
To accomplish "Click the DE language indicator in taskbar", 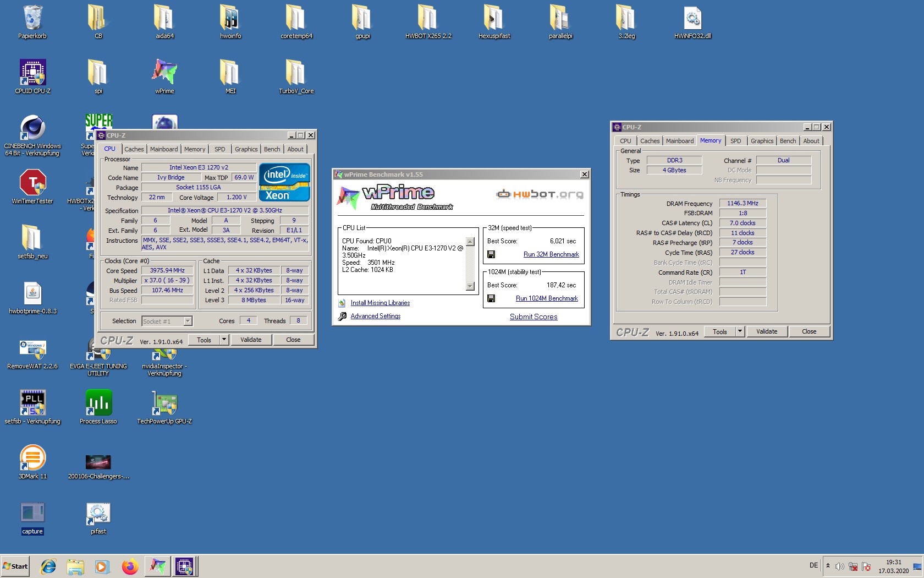I will point(813,565).
